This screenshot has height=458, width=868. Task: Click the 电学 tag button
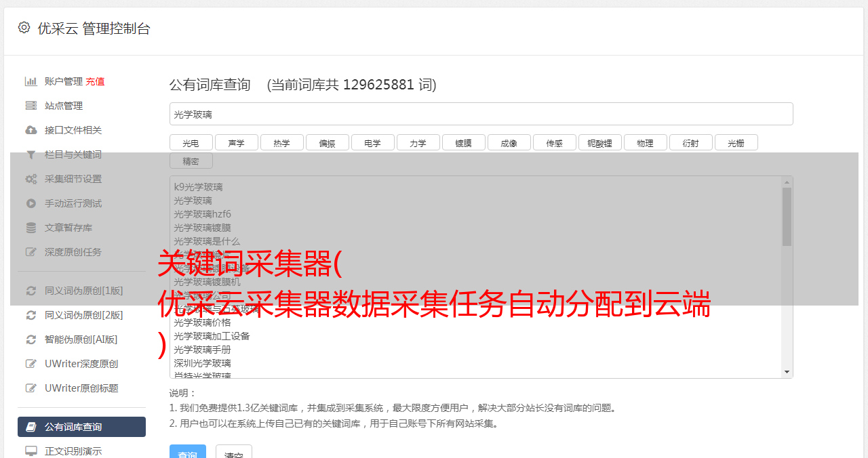(x=372, y=142)
